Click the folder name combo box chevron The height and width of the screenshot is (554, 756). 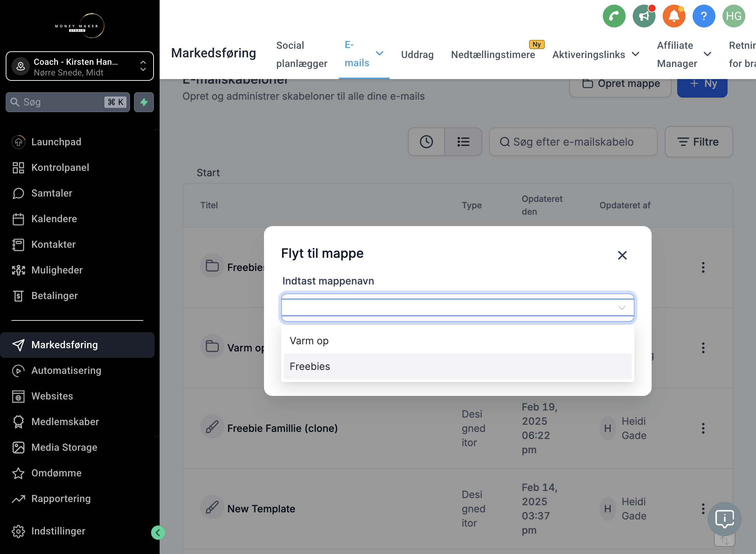(x=622, y=308)
